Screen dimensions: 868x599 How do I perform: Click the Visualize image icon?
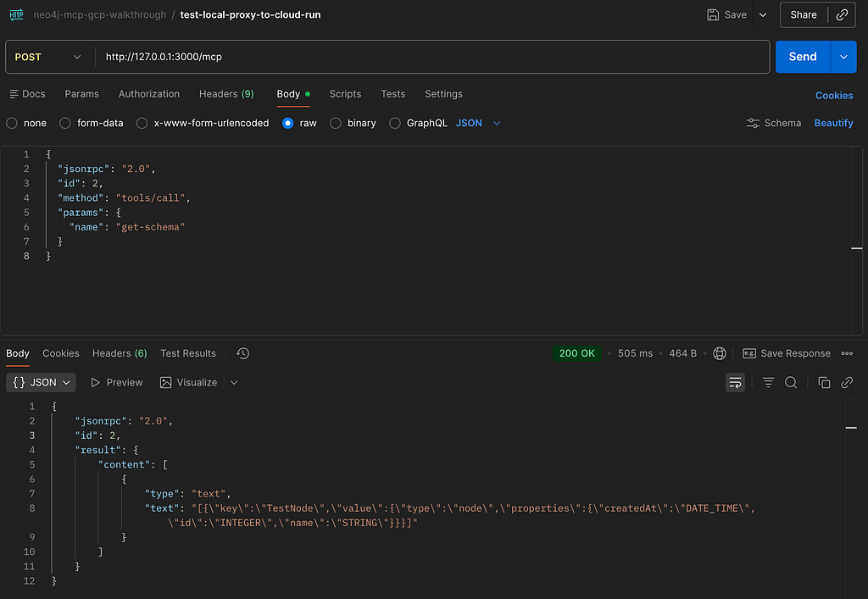pos(165,383)
